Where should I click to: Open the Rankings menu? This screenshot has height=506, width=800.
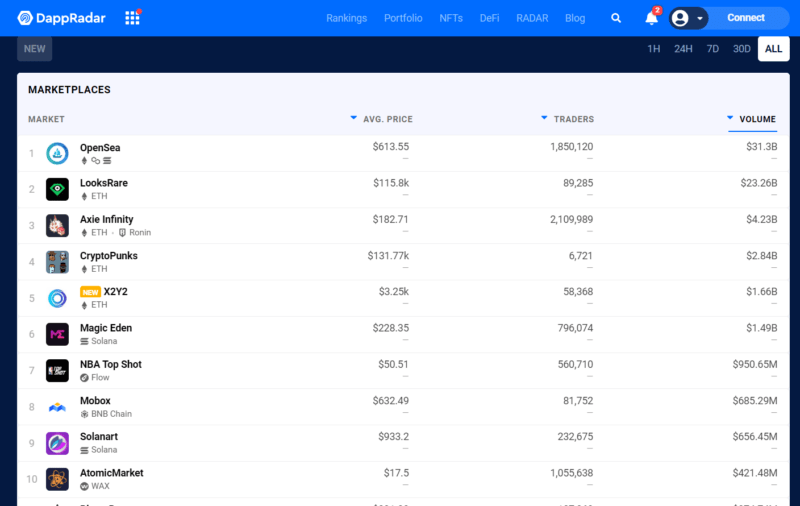[x=346, y=18]
